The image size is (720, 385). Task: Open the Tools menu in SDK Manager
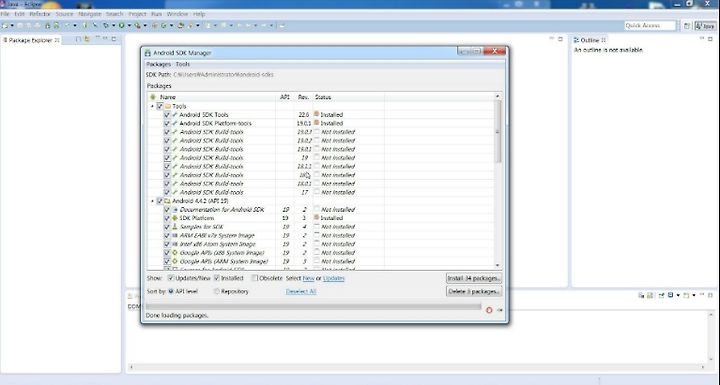(x=182, y=64)
